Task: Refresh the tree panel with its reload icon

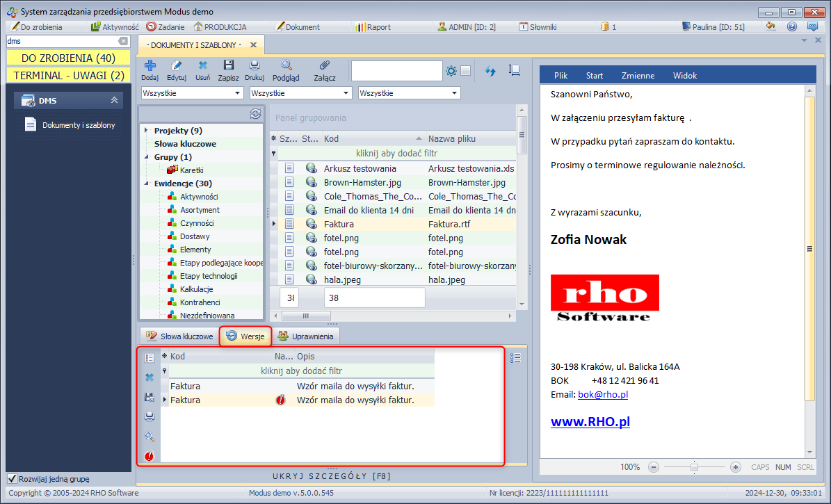Action: [255, 114]
